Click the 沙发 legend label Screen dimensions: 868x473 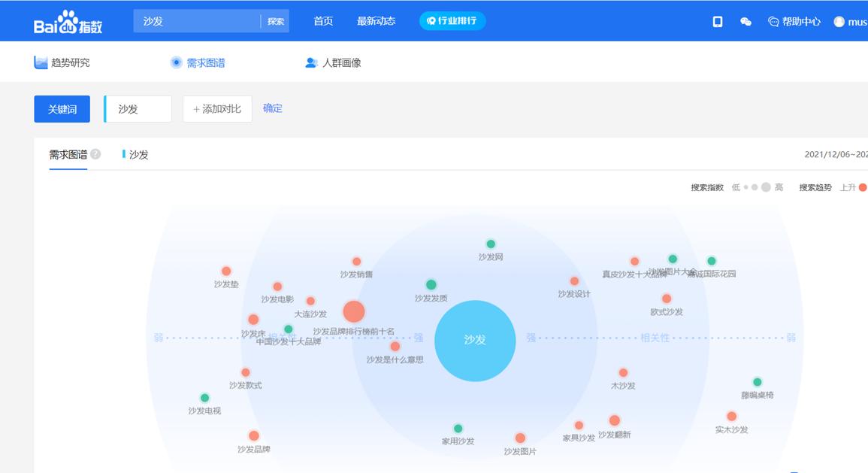[138, 154]
